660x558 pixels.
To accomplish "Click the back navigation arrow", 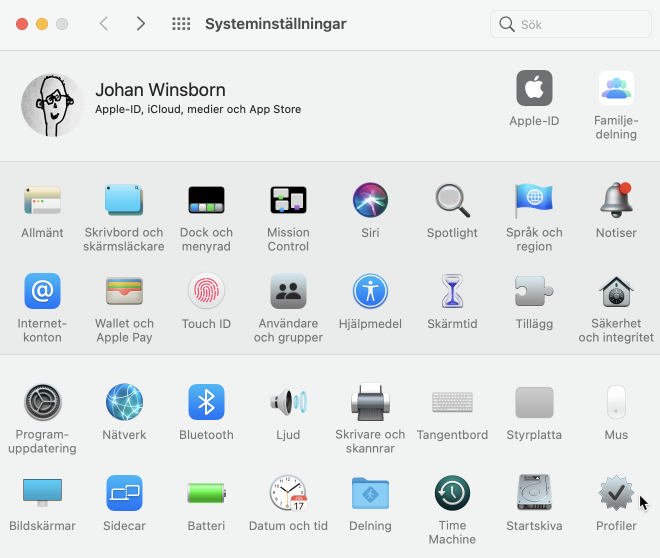I will 104,24.
